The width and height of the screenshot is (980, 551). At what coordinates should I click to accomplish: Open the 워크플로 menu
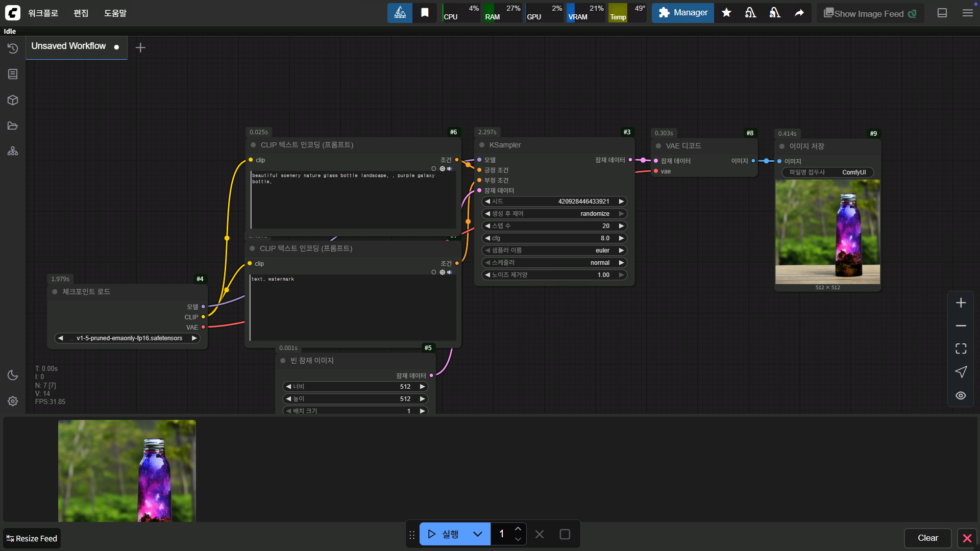[x=43, y=13]
